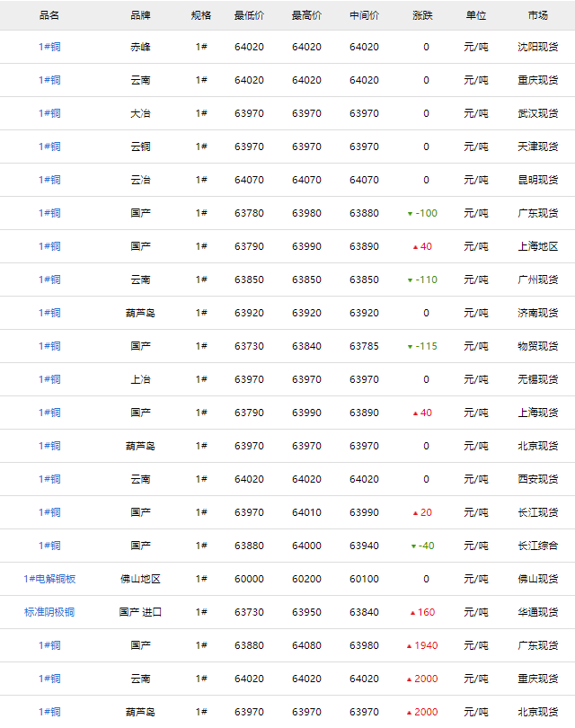Open the 1#电解铜板 product link

point(49,579)
